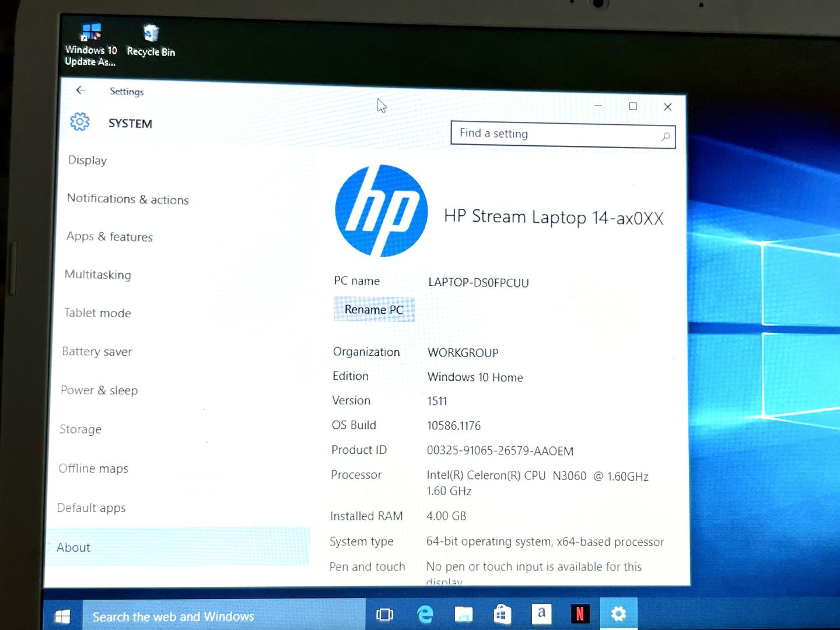Minimize the Settings window
Viewport: 840px width, 630px height.
[598, 106]
